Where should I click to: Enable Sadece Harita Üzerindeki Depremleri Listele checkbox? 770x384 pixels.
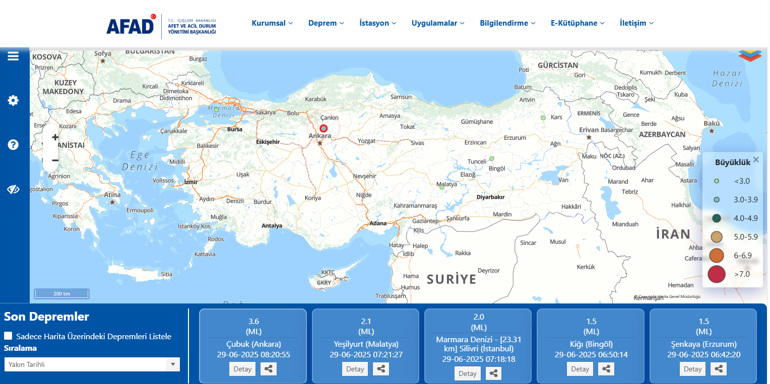click(8, 336)
